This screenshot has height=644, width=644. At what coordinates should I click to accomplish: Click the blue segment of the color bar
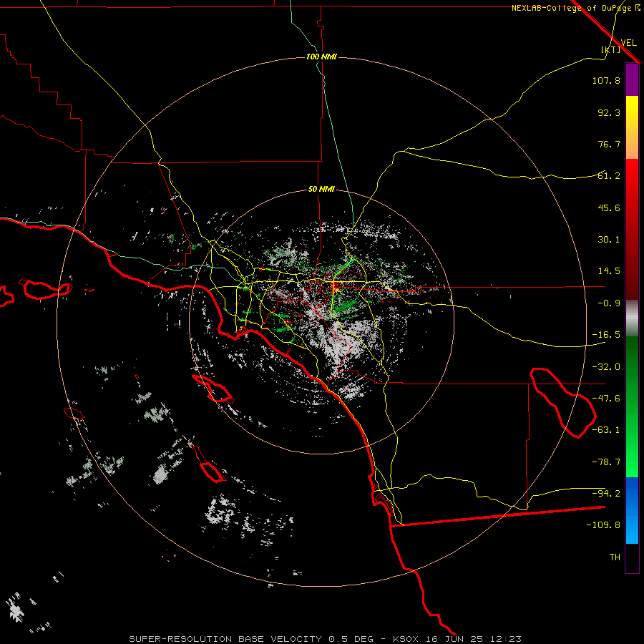(x=632, y=510)
